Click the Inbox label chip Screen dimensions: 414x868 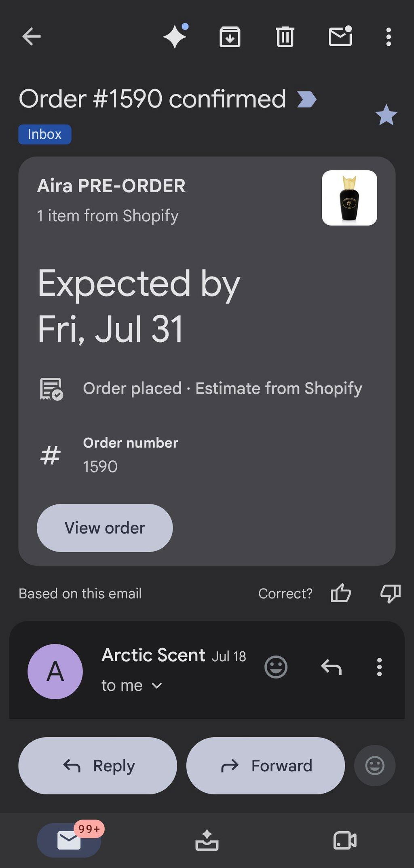pos(45,134)
